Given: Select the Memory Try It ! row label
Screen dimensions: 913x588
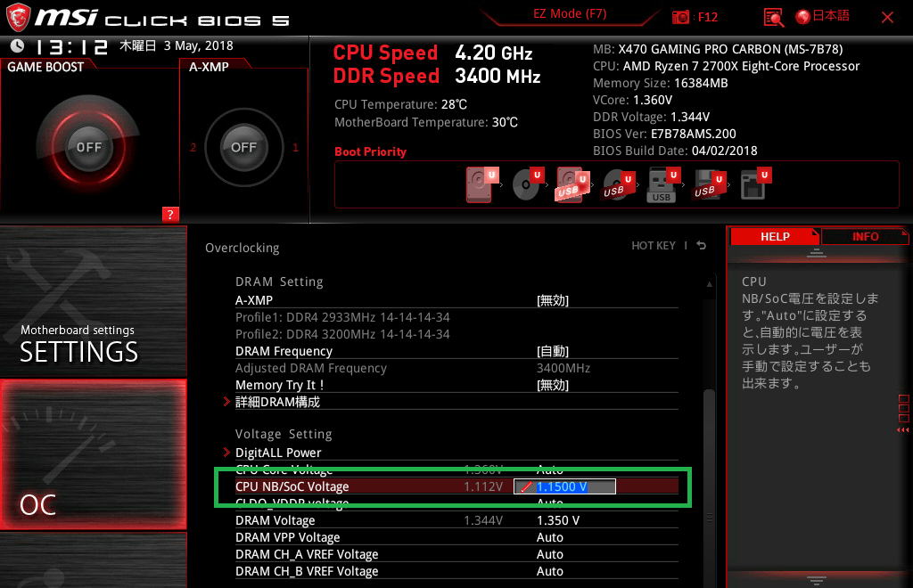Looking at the screenshot, I should (279, 385).
